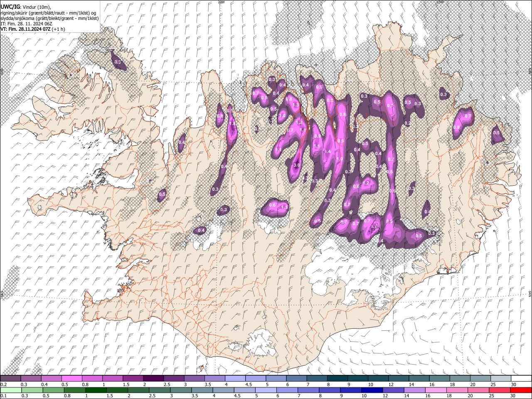This screenshot has height=399, width=532.
Task: Select the pale grey upper legend swatch for 25–30
Action: [500, 378]
